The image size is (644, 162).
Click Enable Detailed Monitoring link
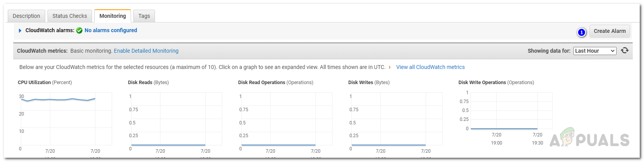[x=146, y=51]
